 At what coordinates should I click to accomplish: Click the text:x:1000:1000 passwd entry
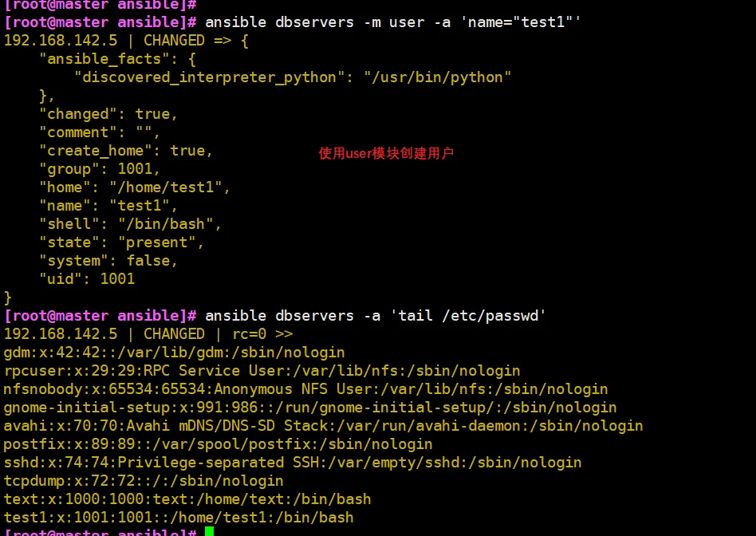coord(187,499)
